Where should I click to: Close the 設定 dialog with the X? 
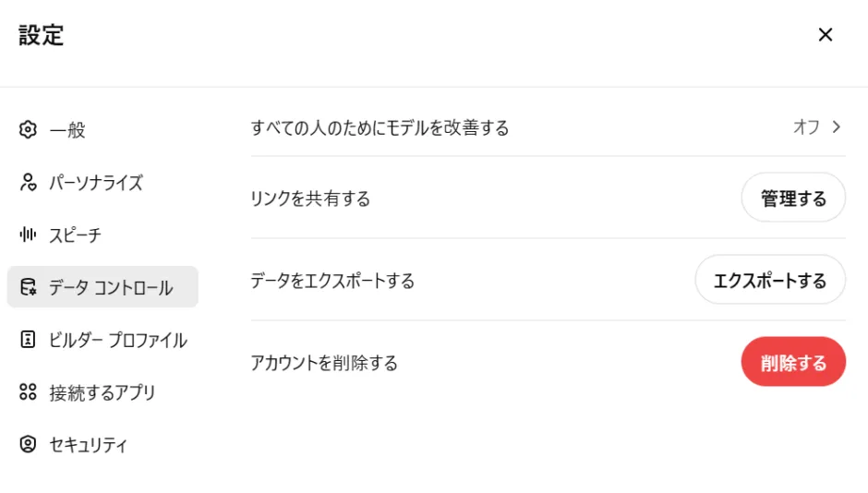(826, 35)
